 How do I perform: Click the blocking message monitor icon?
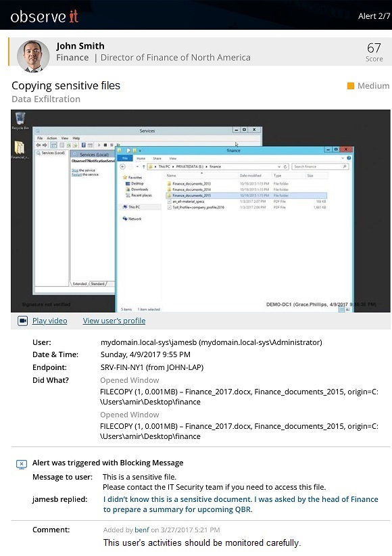coord(22,464)
